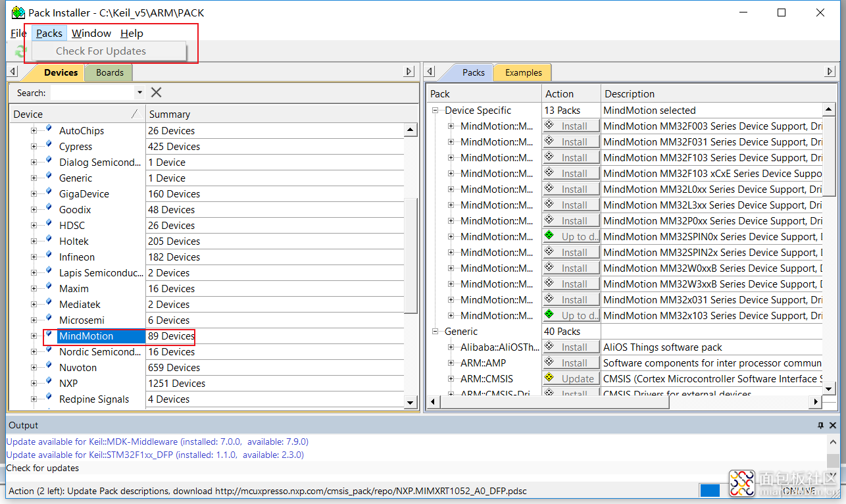Click the Goodix vendor icon
This screenshot has width=846, height=504.
pos(49,209)
